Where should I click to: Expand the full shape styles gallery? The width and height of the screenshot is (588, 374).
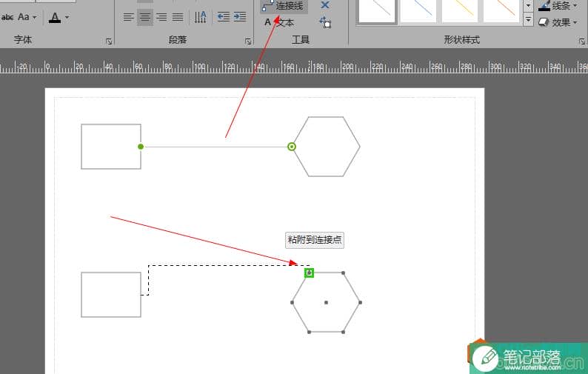click(528, 19)
